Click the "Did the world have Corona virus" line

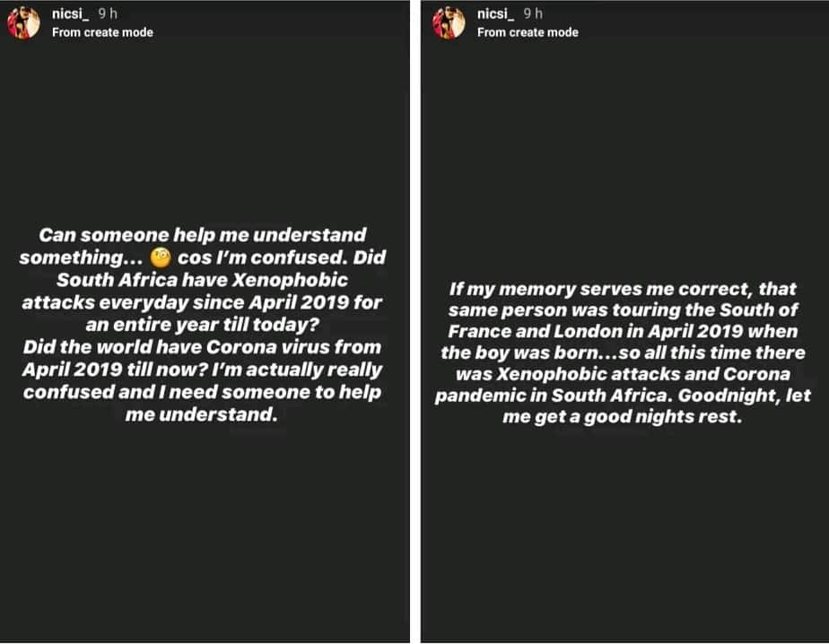[203, 347]
